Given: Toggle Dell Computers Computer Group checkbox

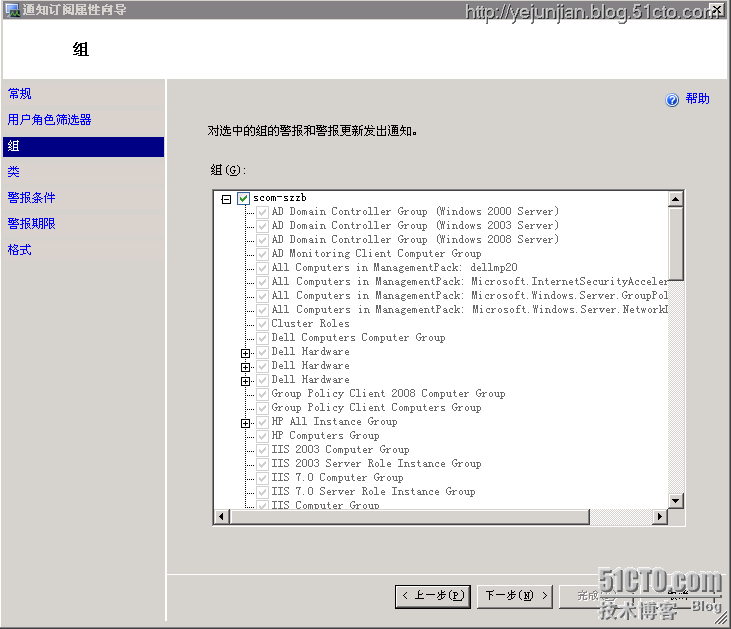Looking at the screenshot, I should (x=262, y=338).
